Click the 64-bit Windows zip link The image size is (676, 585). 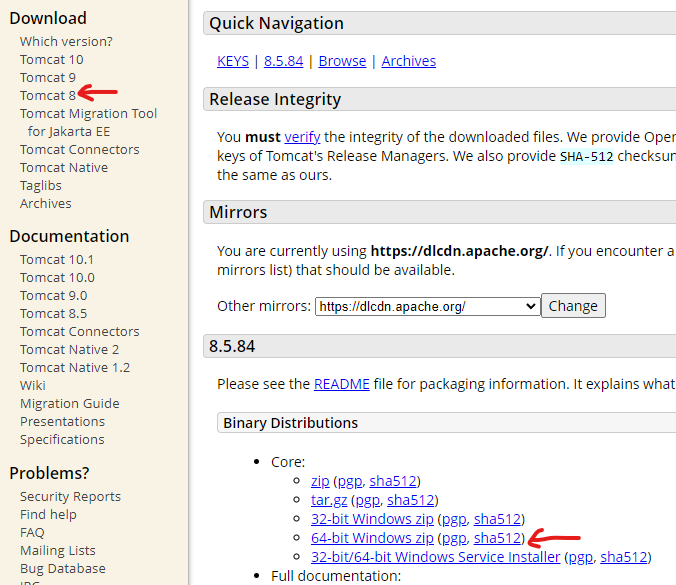click(x=372, y=538)
